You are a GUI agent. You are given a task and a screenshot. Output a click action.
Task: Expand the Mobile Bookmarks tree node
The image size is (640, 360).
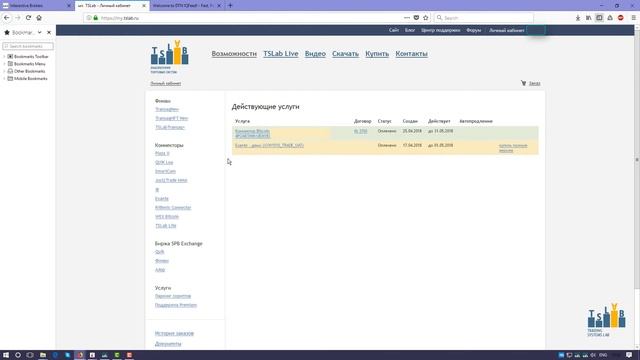pyautogui.click(x=4, y=79)
